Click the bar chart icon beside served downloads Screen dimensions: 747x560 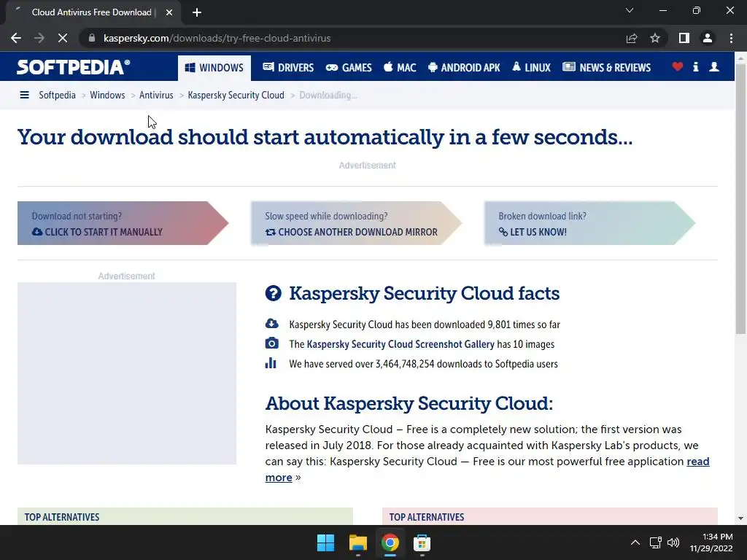click(271, 363)
